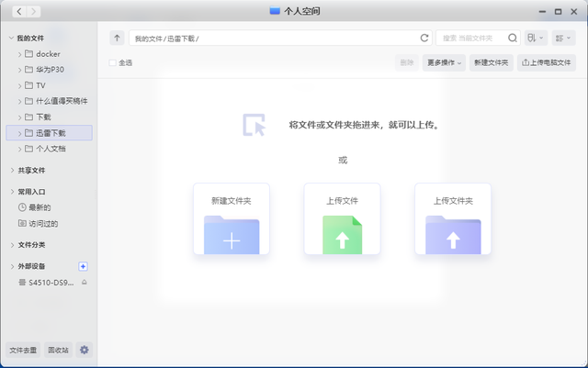The width and height of the screenshot is (588, 368).
Task: Go back with the left arrow button
Action: click(20, 11)
